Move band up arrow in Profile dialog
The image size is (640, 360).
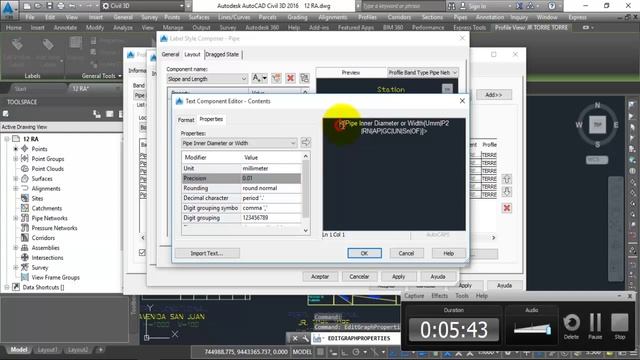tap(507, 179)
